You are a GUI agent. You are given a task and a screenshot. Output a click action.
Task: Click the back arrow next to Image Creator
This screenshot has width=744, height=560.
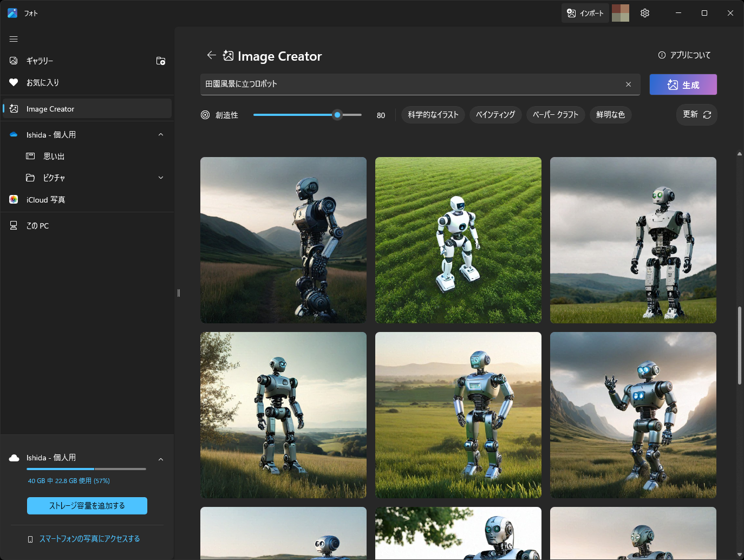click(211, 55)
